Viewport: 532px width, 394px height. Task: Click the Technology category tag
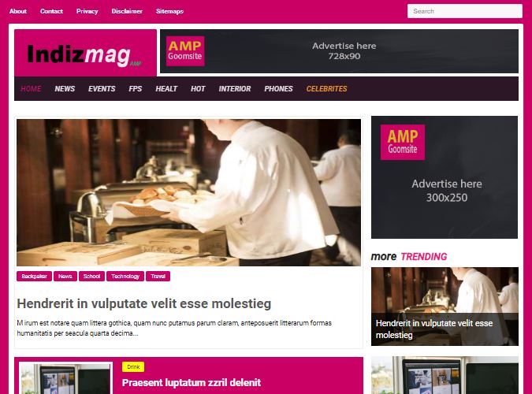coord(125,277)
